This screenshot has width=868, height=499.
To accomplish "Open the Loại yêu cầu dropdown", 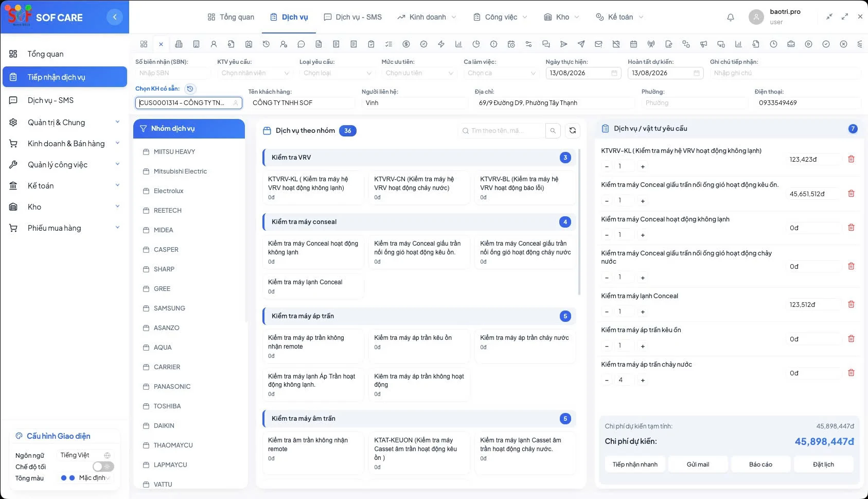I will coord(338,73).
